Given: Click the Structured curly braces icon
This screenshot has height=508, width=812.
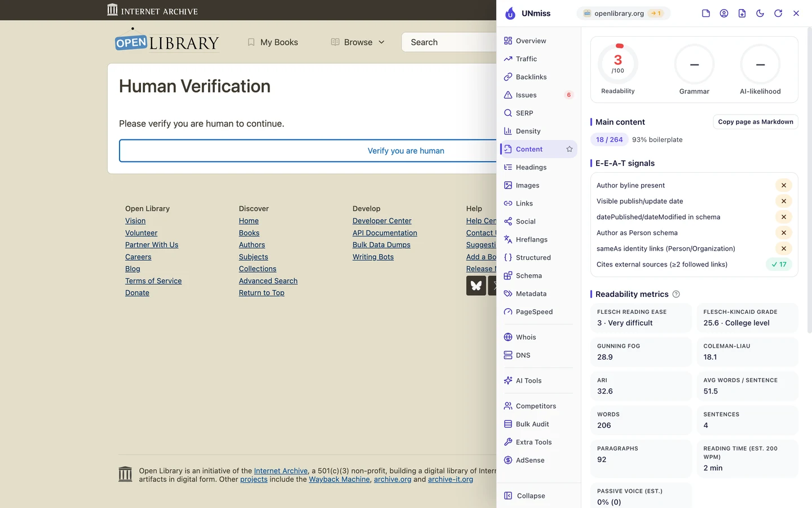Looking at the screenshot, I should coord(508,257).
